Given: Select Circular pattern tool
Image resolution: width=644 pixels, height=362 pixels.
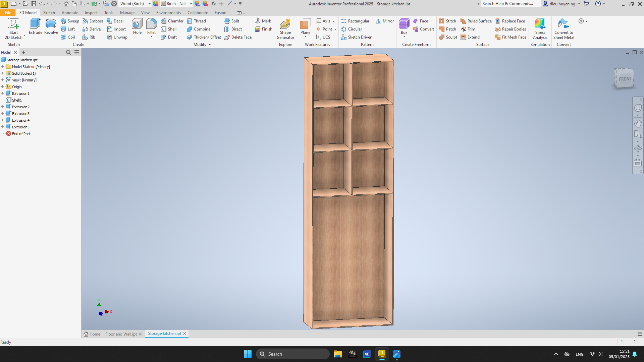Looking at the screenshot, I should click(352, 29).
